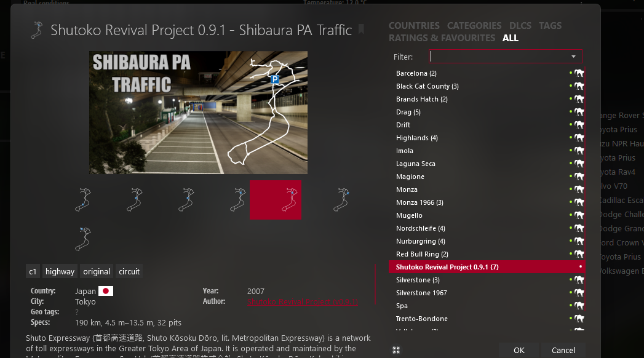Select Toyota Rav4 in background car list

618,172
